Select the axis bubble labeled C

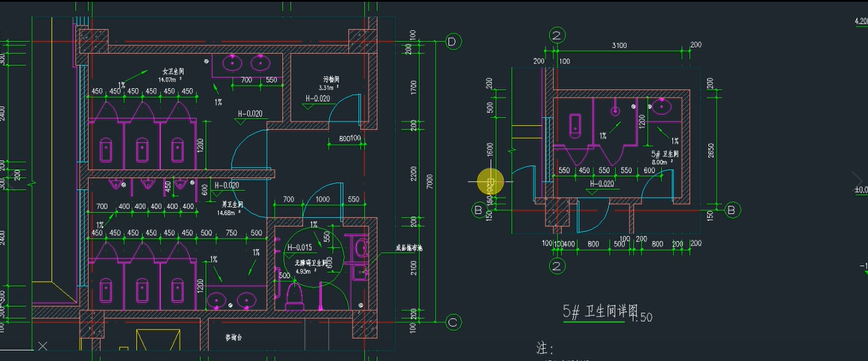pos(453,322)
